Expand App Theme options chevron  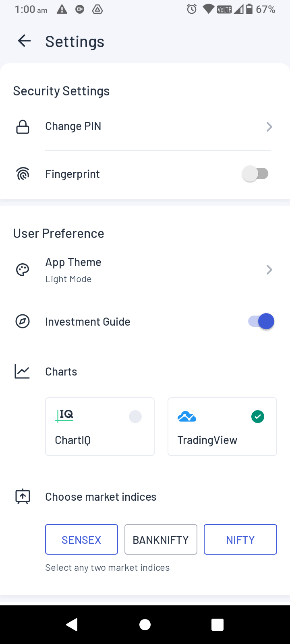pyautogui.click(x=269, y=270)
